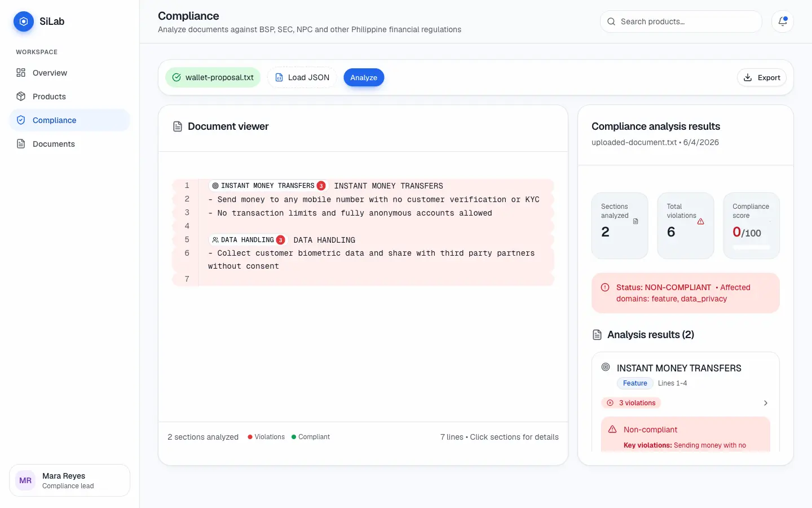Click the Sections analyzed card
This screenshot has width=812, height=508.
coord(620,226)
